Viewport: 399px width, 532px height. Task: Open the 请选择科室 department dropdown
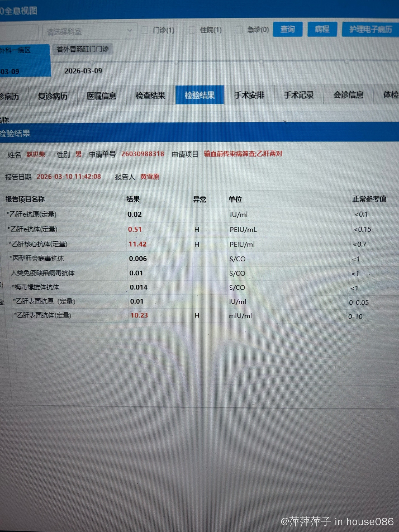point(90,31)
